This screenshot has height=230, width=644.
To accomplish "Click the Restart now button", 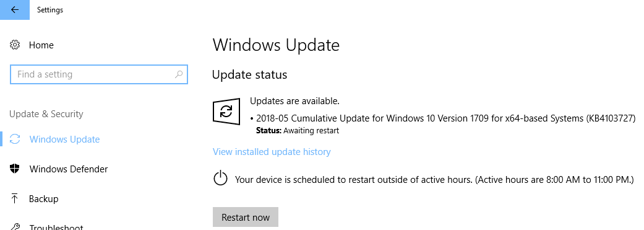I will (246, 217).
